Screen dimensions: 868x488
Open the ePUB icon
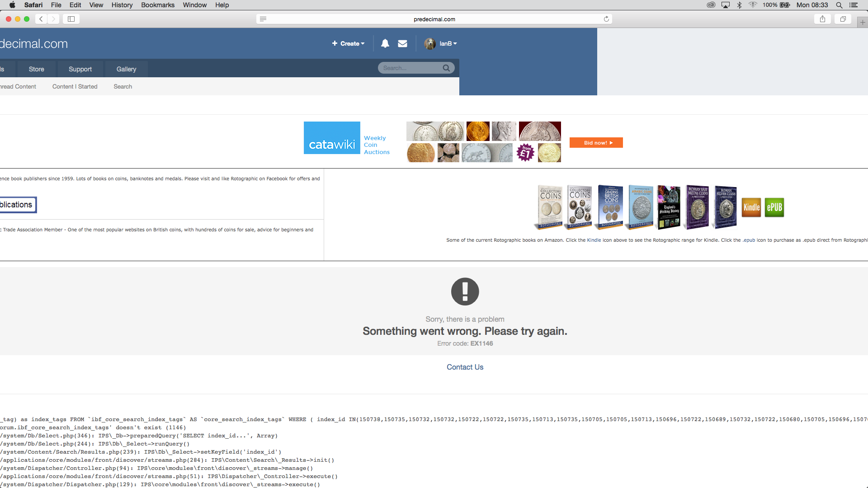[774, 207]
